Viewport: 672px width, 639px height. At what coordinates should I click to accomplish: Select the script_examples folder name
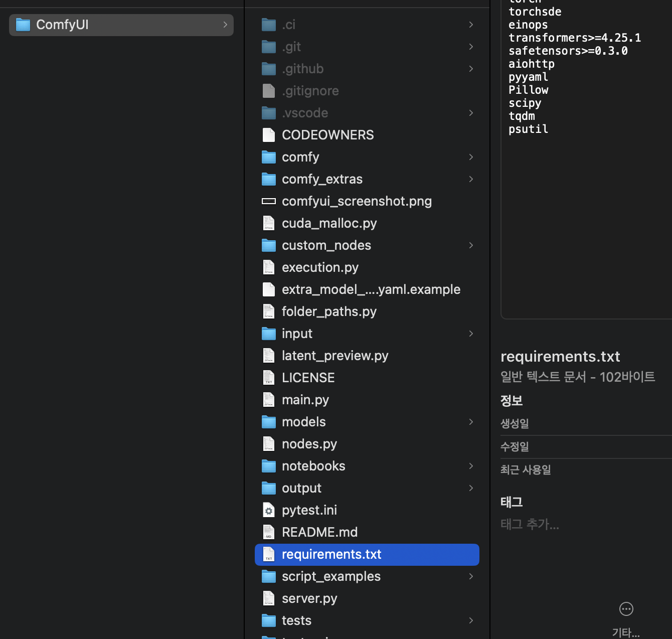point(331,576)
